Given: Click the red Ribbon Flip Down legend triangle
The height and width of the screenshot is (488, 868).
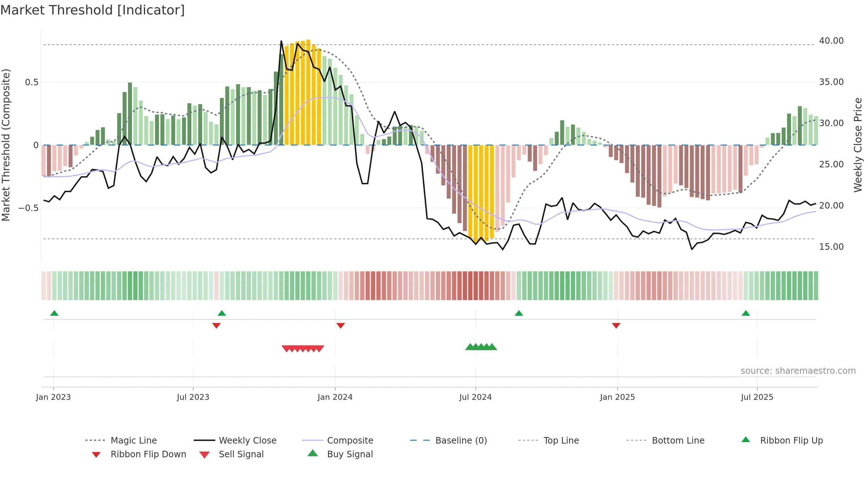Looking at the screenshot, I should (96, 455).
